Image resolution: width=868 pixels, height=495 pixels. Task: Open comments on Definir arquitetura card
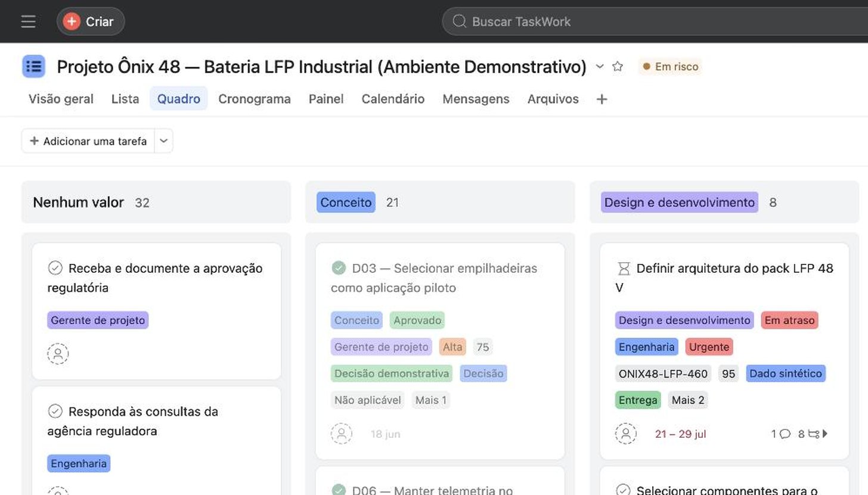pos(781,434)
